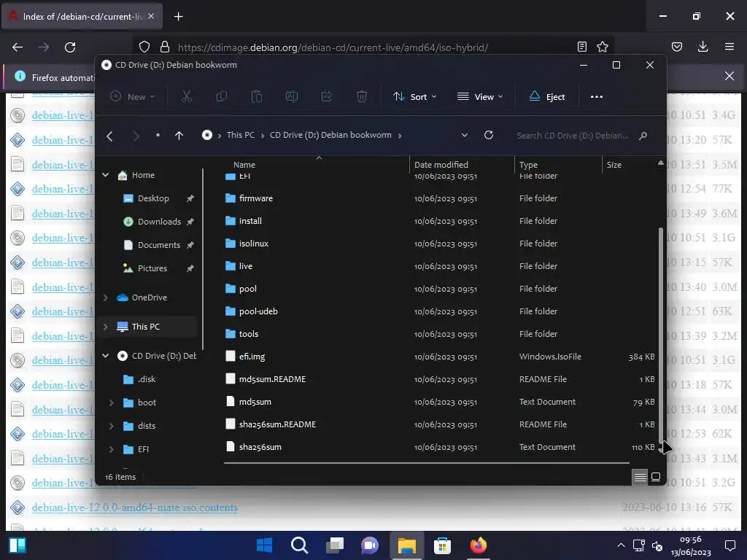Open Downloads in the sidebar
This screenshot has width=747, height=560.
tap(159, 222)
